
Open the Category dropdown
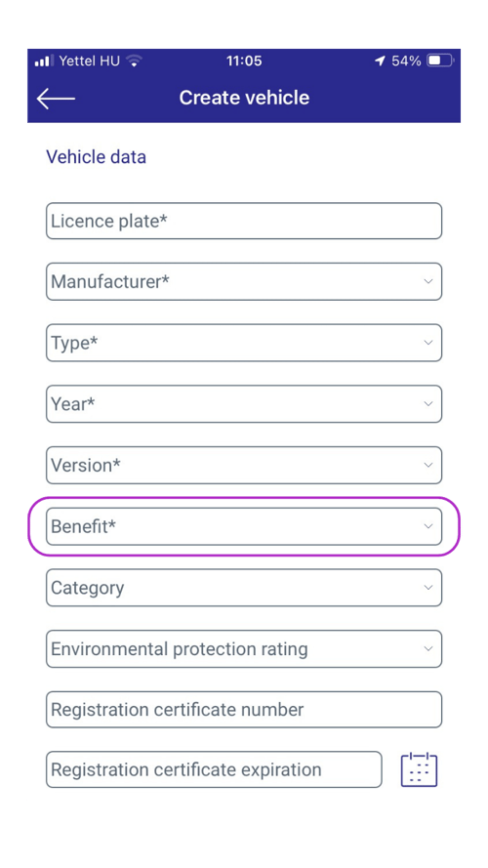(x=244, y=588)
